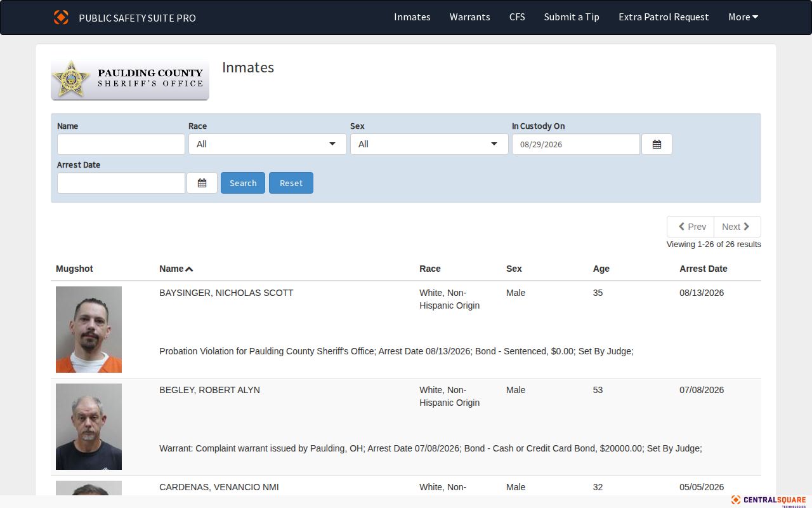
Task: Toggle Name column sort arrow
Action: (189, 269)
